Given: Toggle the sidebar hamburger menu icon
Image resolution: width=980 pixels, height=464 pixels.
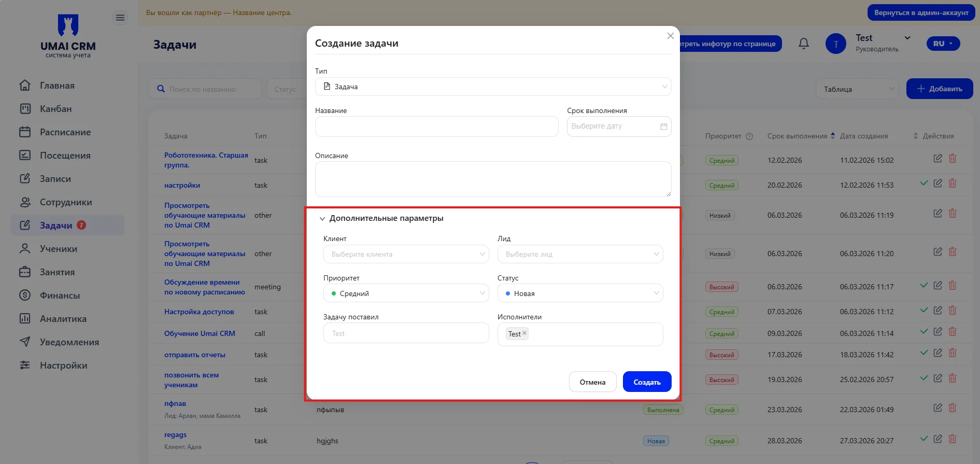Looking at the screenshot, I should pyautogui.click(x=120, y=18).
